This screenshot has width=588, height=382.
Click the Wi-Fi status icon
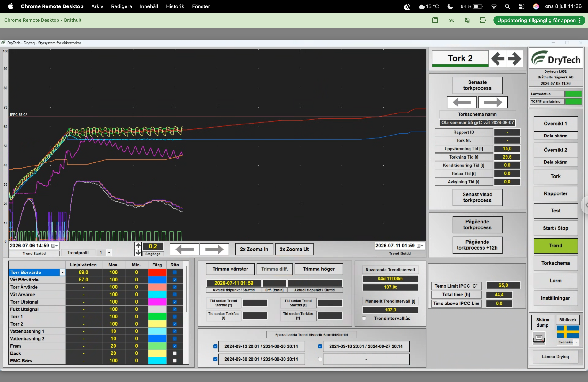point(493,6)
